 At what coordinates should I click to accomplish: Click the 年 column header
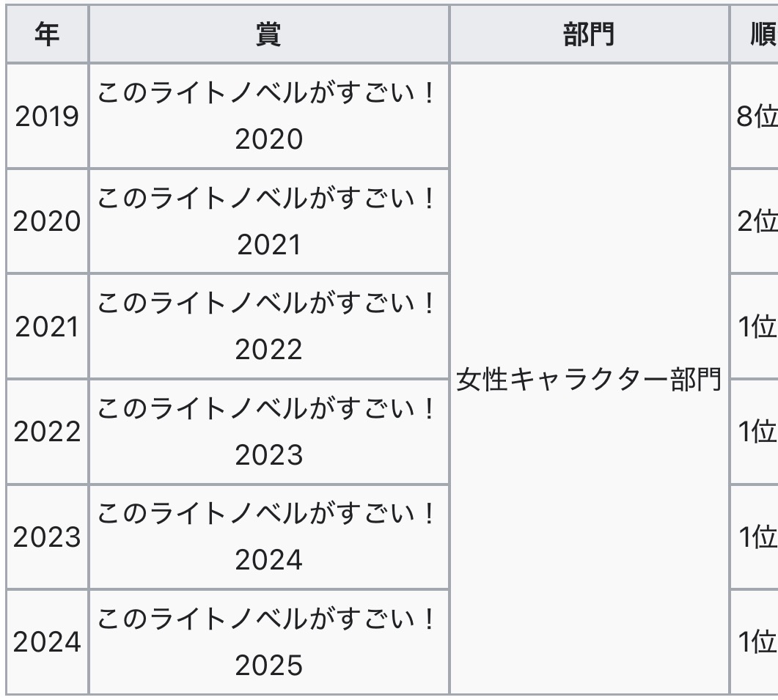pyautogui.click(x=47, y=35)
